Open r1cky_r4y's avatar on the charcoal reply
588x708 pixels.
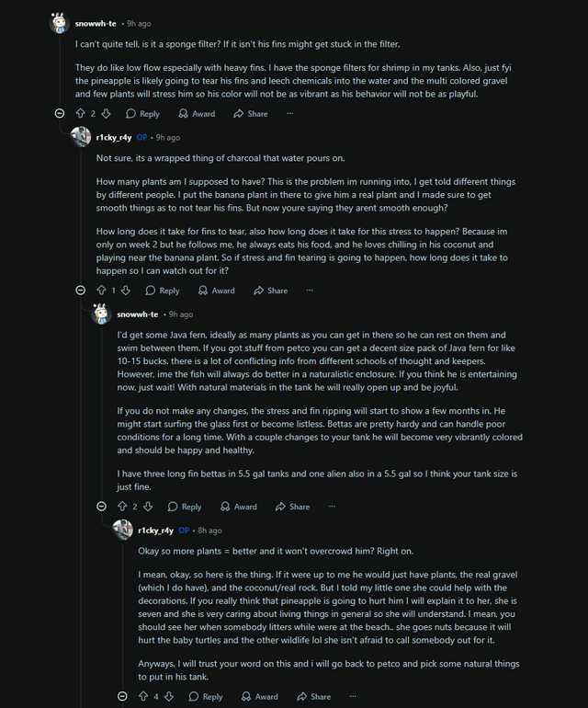[x=81, y=137]
